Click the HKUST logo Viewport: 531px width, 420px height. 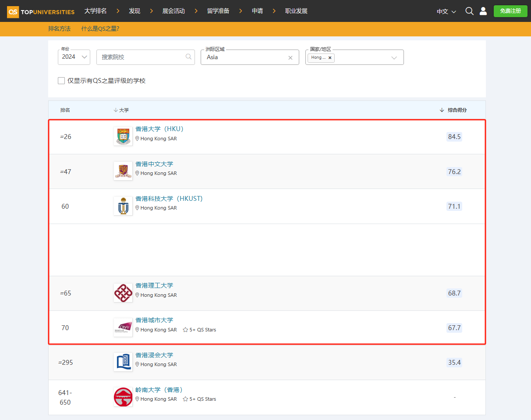click(123, 206)
